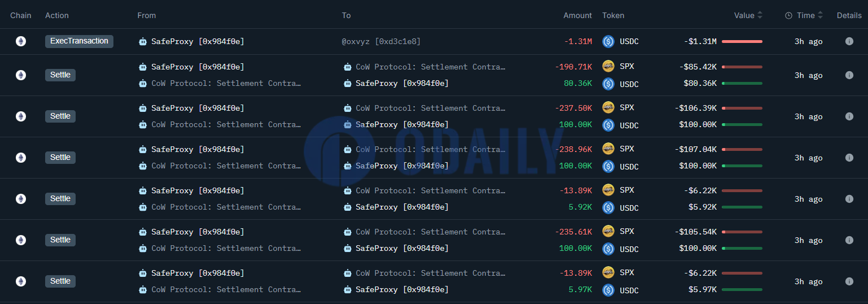Open details info icon for -237.50K SPX row
The image size is (868, 304).
pos(849,116)
